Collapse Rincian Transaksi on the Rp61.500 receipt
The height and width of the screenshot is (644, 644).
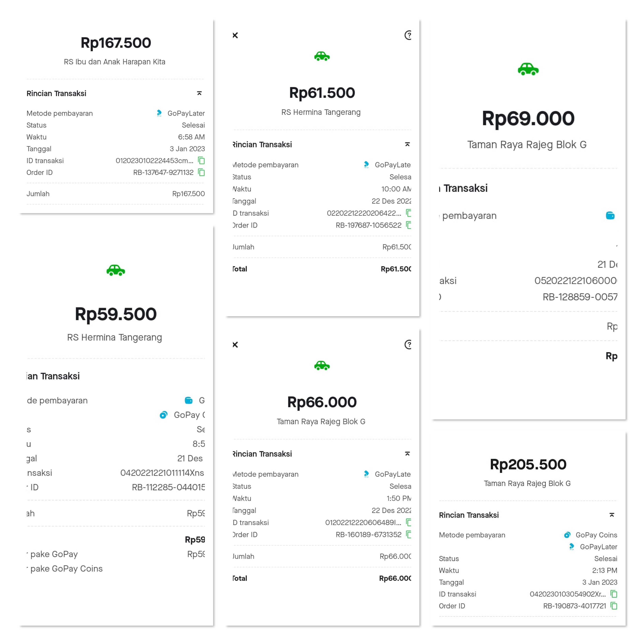point(407,144)
